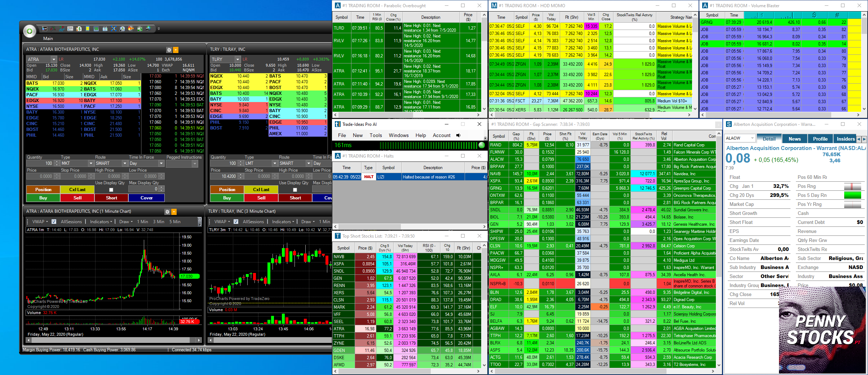The width and height of the screenshot is (868, 375).
Task: Open the orange arrow menu in ATRA Level 2 header
Action: click(176, 50)
